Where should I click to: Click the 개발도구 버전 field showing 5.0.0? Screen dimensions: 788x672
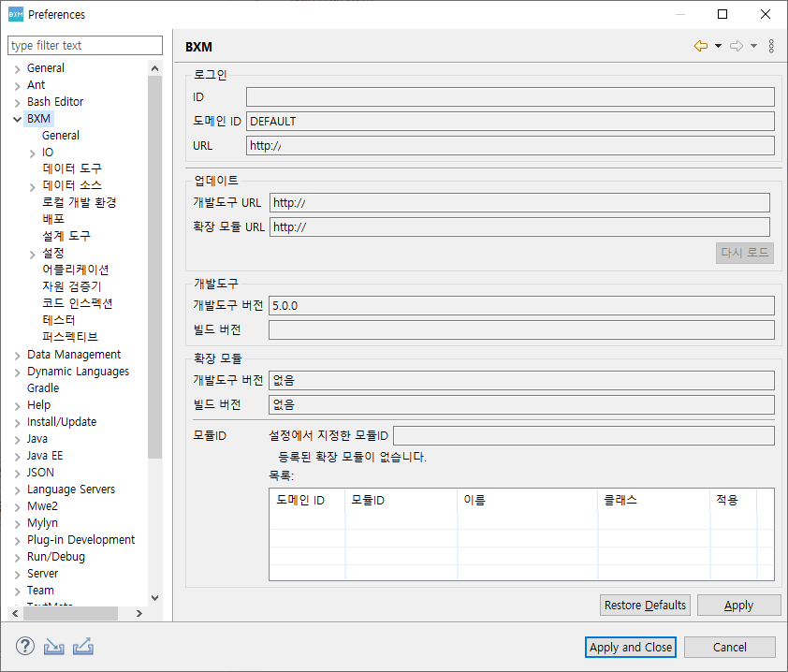click(x=521, y=306)
